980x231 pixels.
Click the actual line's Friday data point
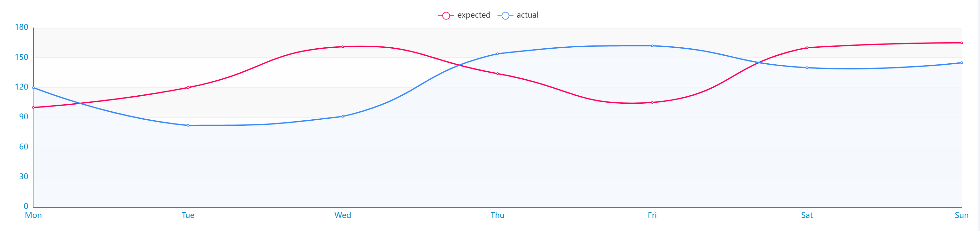coord(652,46)
